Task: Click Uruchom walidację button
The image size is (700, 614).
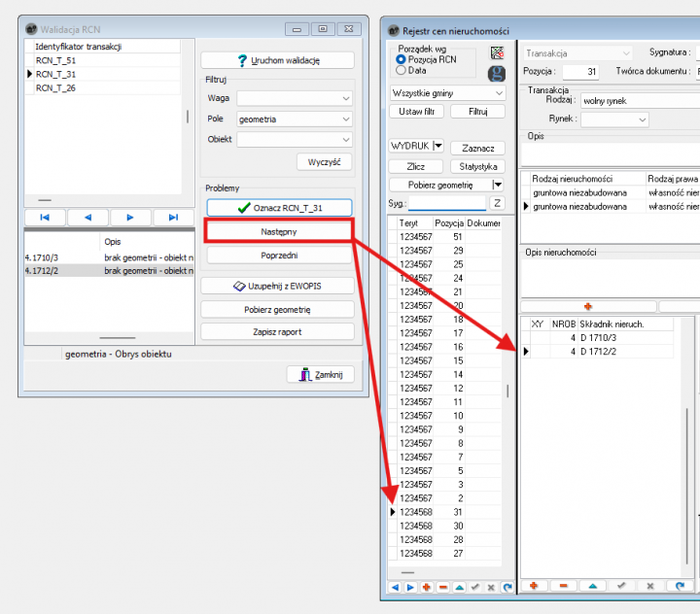Action: point(278,60)
